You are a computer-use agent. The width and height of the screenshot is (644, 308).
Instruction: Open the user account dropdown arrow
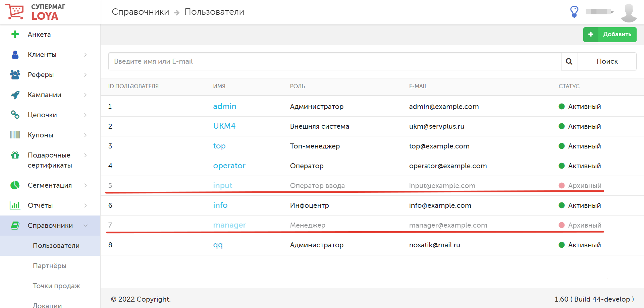612,12
